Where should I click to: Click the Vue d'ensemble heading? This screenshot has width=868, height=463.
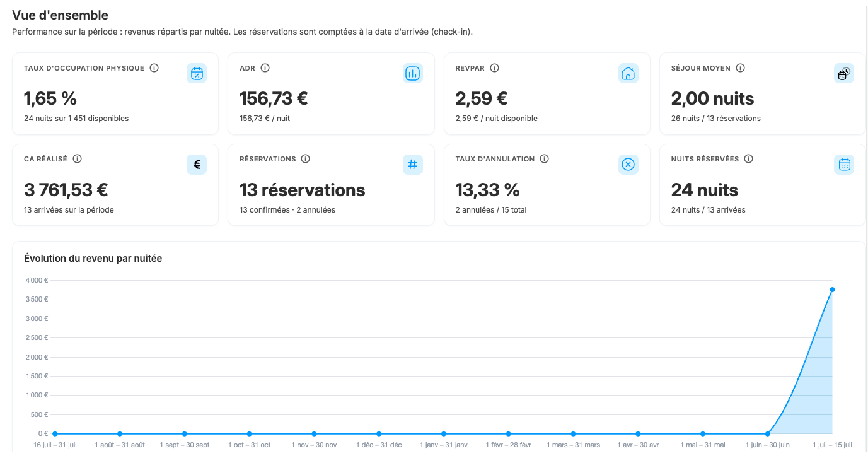click(x=60, y=16)
